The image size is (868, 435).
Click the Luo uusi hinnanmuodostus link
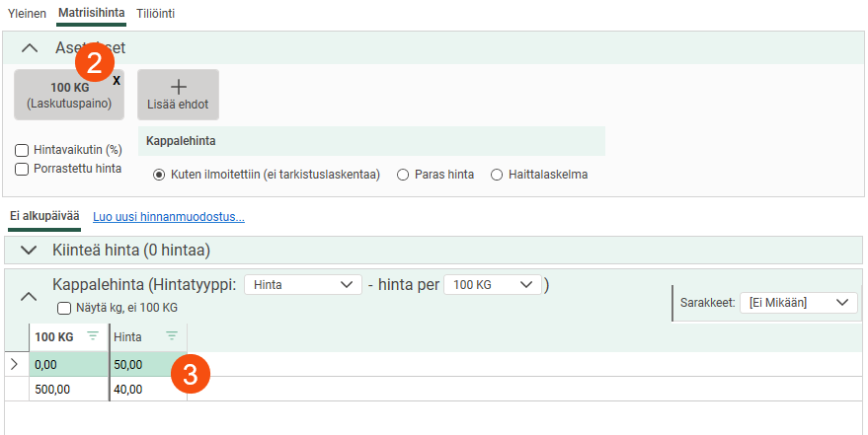168,217
